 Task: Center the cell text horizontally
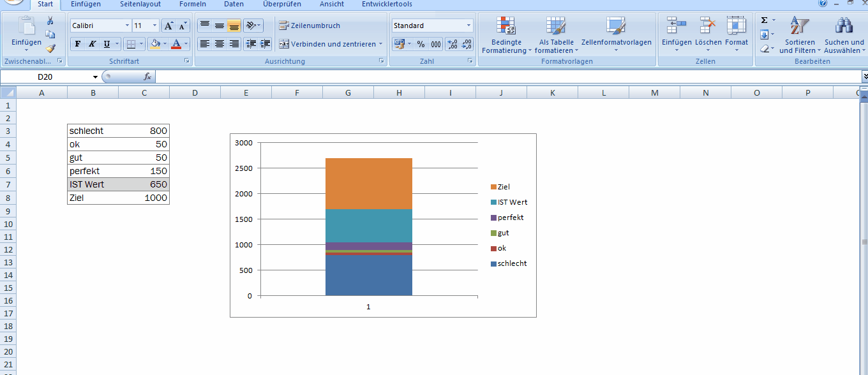pos(220,44)
